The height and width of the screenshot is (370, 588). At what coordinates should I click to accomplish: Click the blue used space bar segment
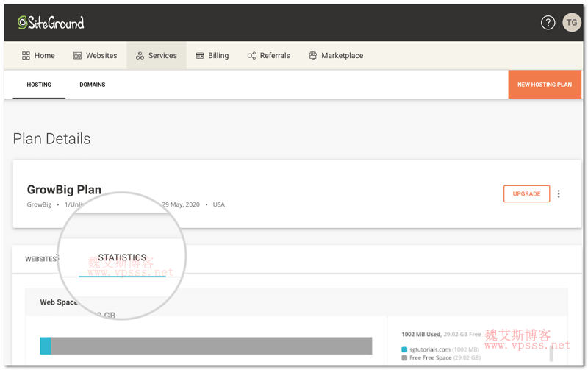[x=46, y=346]
